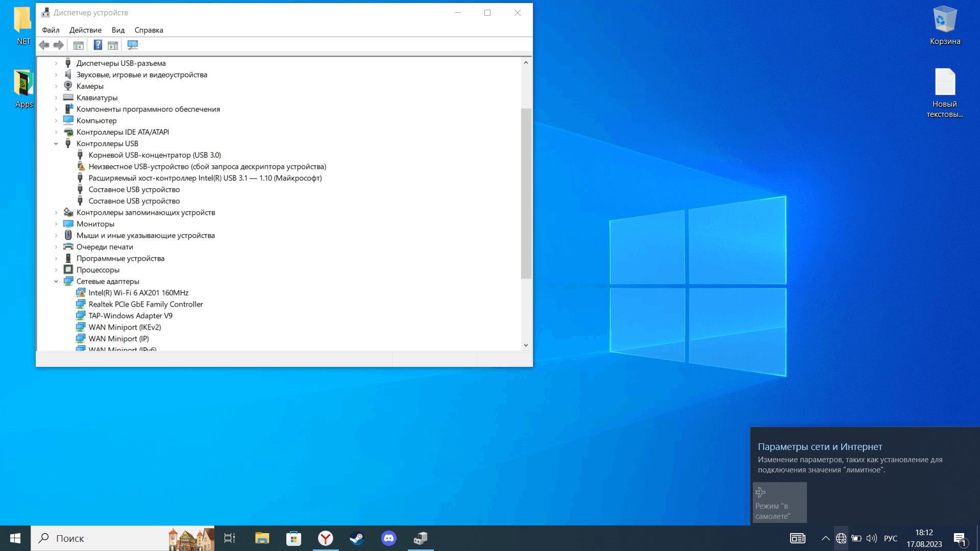
Task: Open the Файл menu
Action: pyautogui.click(x=51, y=30)
